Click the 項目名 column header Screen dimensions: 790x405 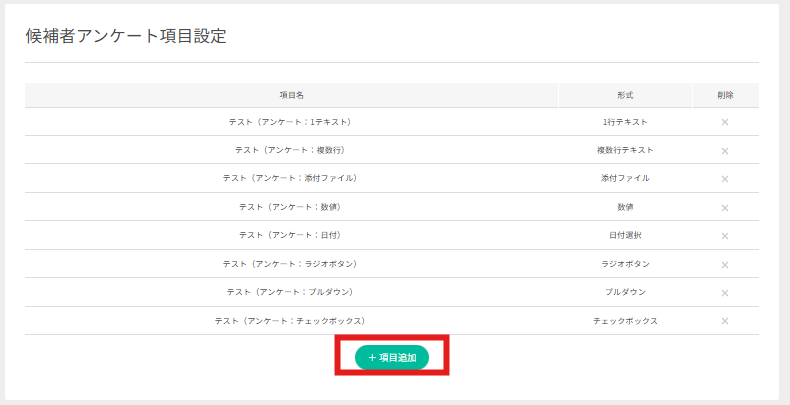pyautogui.click(x=291, y=95)
